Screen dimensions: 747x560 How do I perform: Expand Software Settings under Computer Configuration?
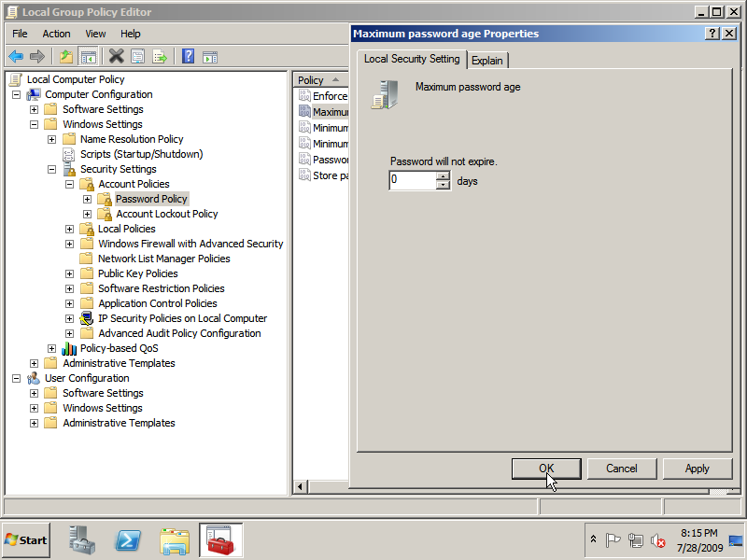click(x=34, y=109)
